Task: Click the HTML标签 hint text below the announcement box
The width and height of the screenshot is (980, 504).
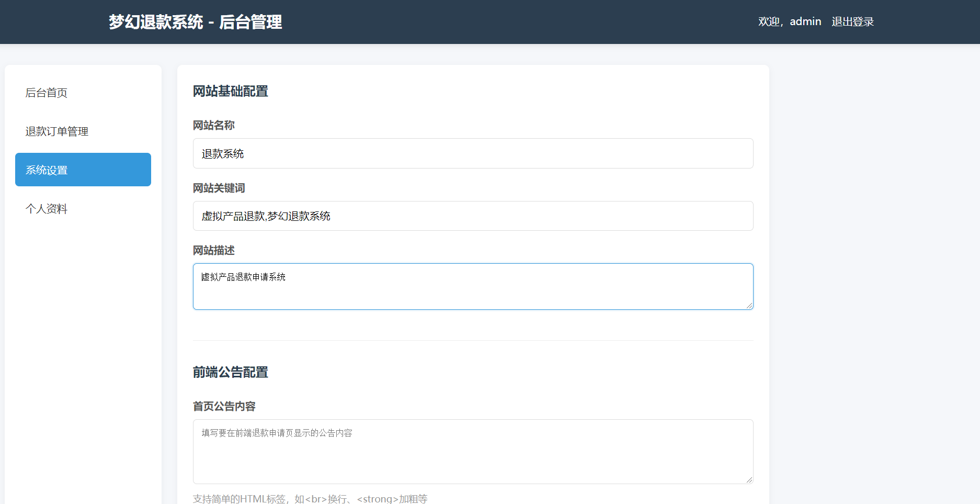Action: click(x=310, y=499)
